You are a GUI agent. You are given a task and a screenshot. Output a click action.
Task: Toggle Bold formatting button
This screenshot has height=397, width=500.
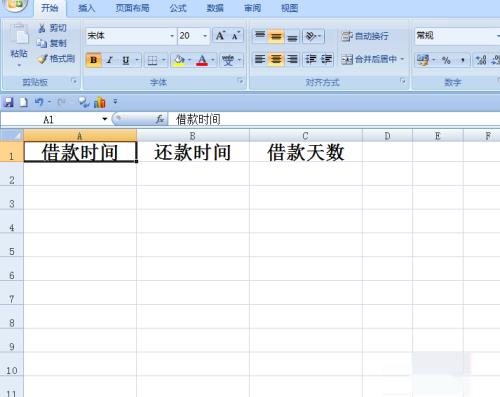click(x=94, y=60)
